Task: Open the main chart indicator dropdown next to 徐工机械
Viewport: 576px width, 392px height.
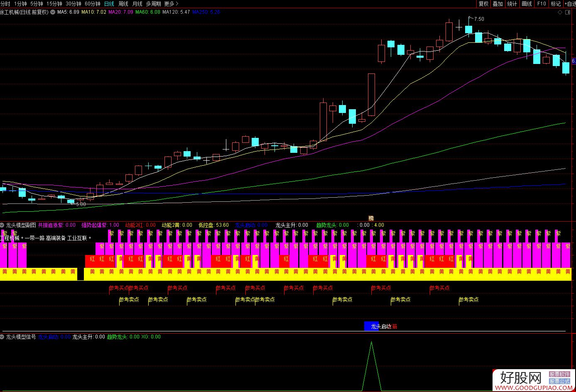Action: 53,12
